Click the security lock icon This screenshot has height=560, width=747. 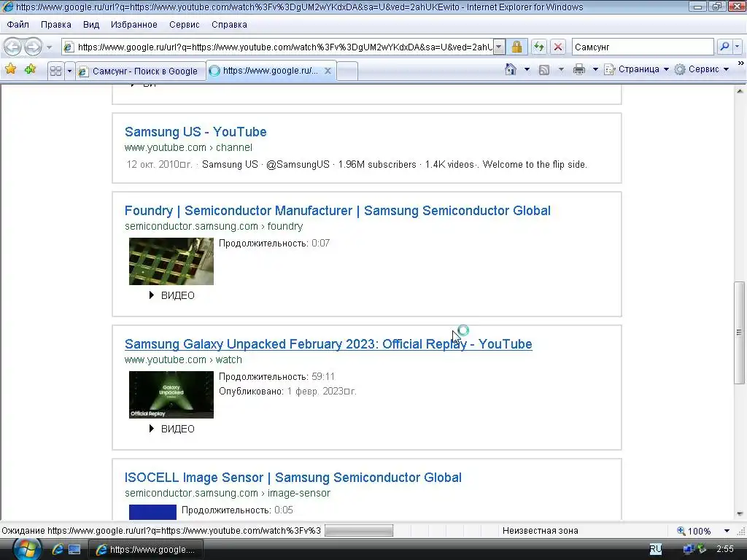(x=516, y=47)
